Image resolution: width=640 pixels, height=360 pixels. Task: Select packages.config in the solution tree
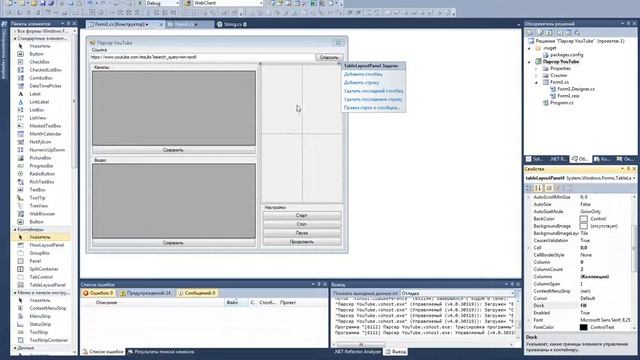(x=566, y=55)
